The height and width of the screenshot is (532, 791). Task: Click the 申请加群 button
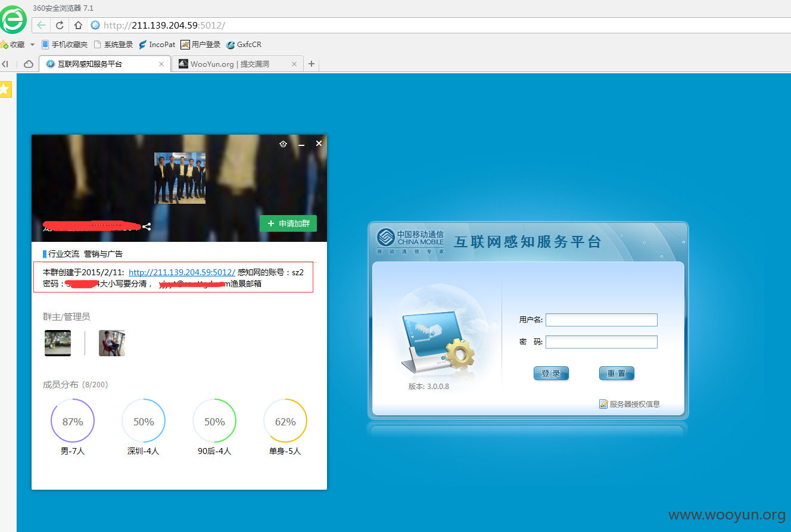coord(288,223)
